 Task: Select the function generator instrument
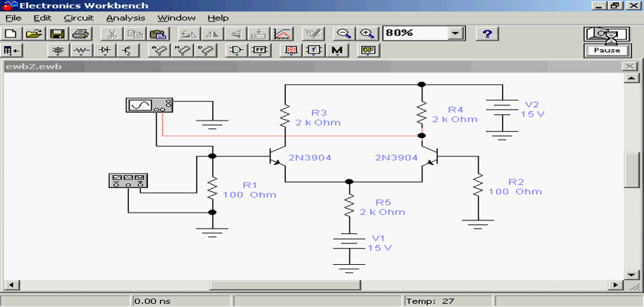pyautogui.click(x=128, y=180)
